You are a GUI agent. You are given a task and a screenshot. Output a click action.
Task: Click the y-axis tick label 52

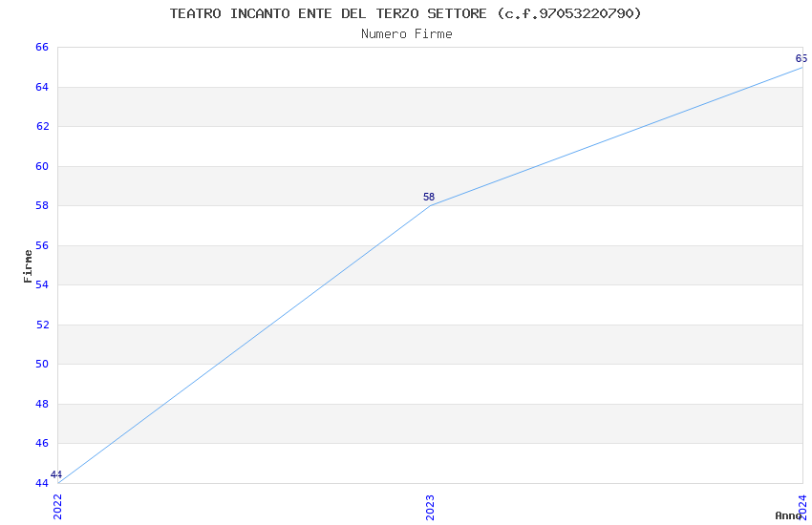(42, 325)
